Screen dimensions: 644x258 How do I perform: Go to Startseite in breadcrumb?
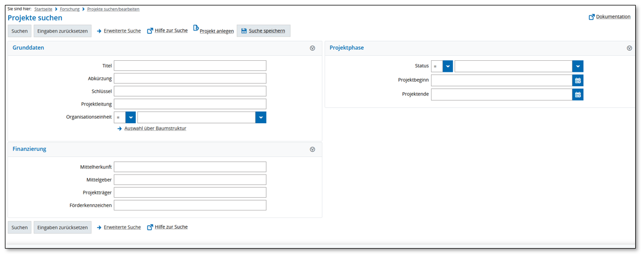43,9
